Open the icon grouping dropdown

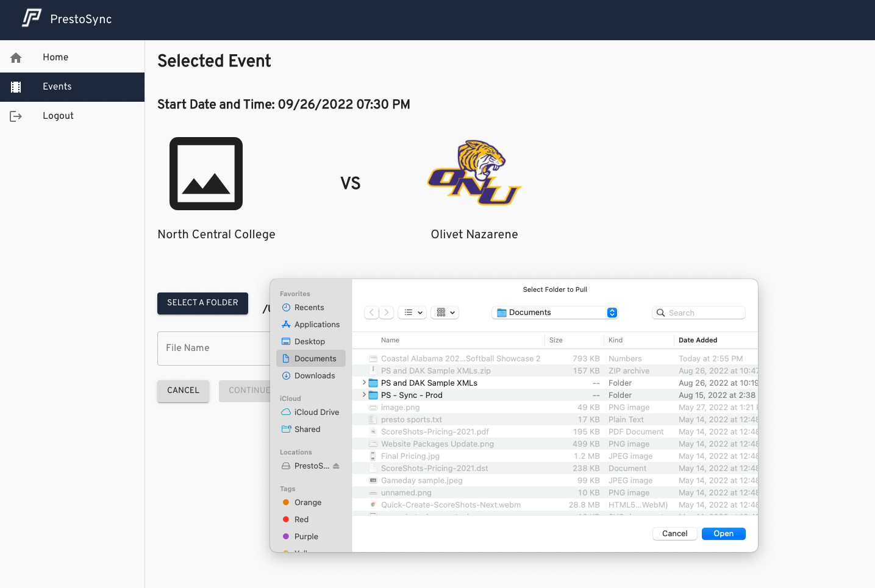pos(445,313)
